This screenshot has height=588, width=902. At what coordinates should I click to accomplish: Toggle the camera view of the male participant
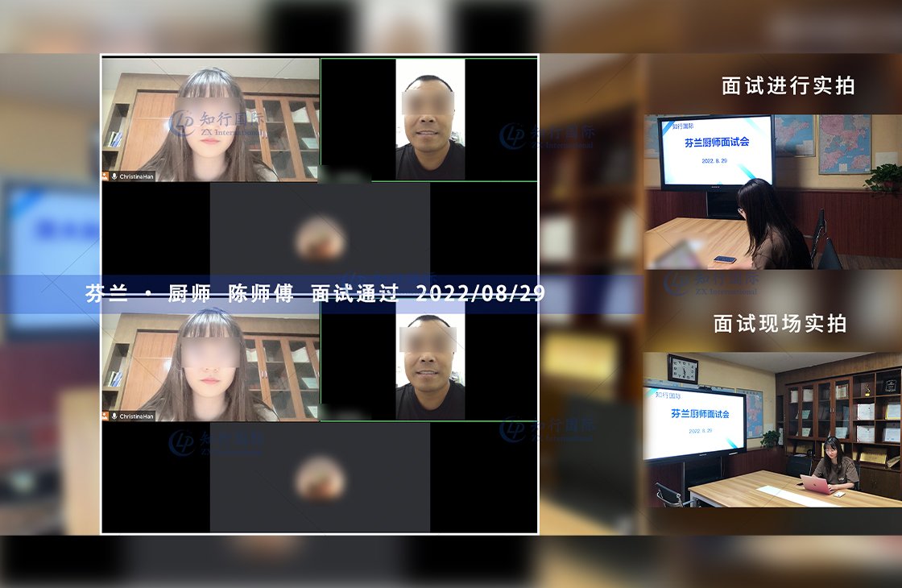click(x=427, y=117)
